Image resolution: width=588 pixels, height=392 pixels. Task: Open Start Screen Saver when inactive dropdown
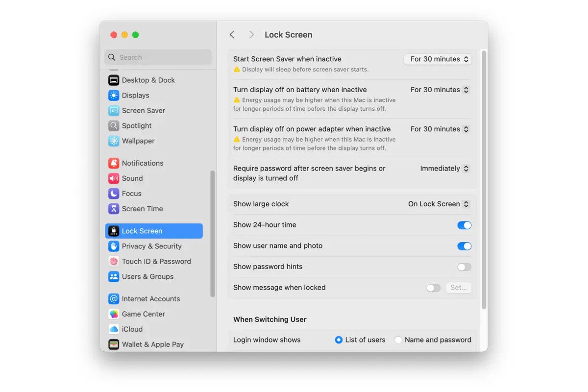(x=438, y=59)
